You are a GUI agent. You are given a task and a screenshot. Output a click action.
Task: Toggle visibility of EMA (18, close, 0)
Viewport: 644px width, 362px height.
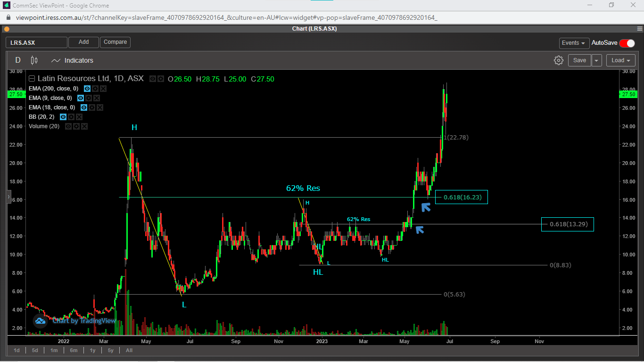point(84,107)
